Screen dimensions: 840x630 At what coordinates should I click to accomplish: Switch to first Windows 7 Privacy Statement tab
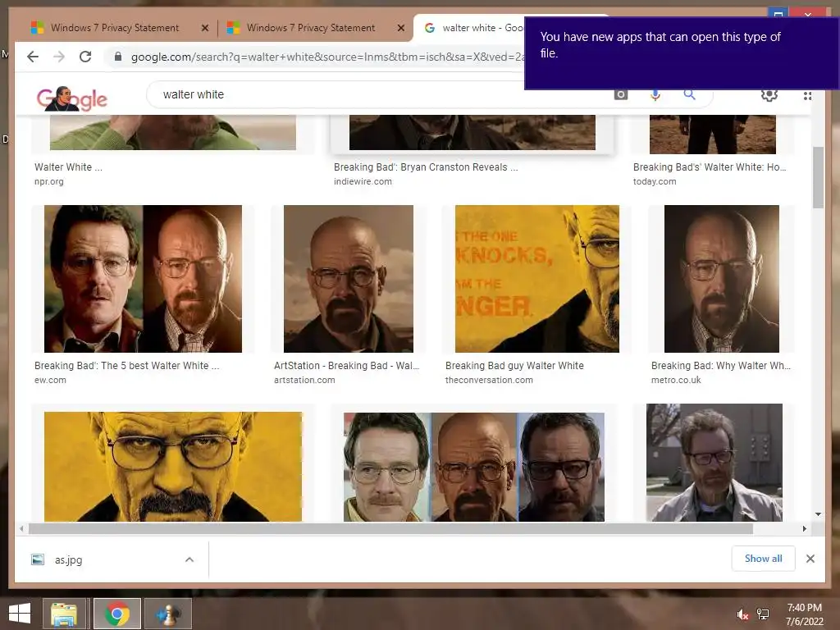point(114,28)
